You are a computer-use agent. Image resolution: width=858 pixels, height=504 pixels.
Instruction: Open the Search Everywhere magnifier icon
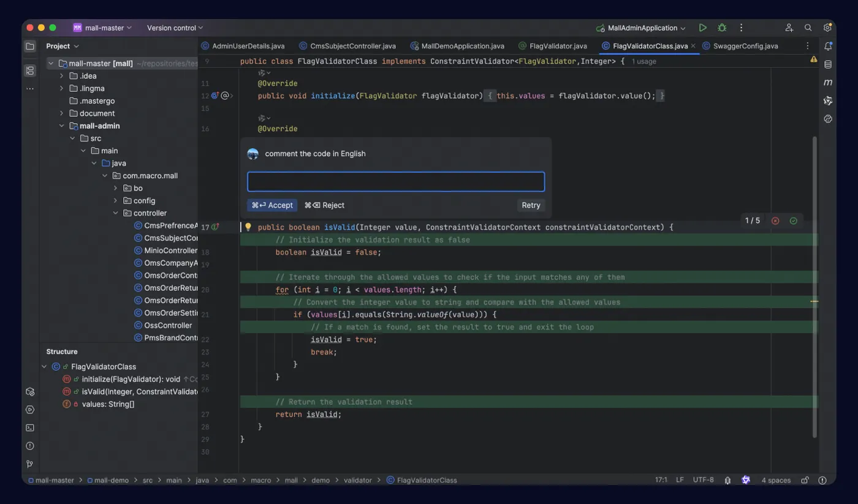tap(808, 28)
